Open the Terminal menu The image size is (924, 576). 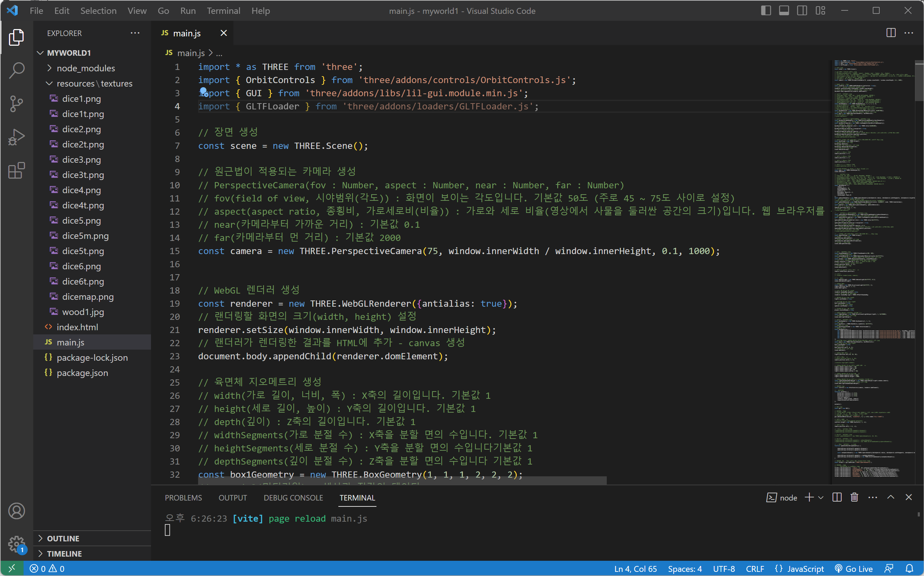tap(223, 11)
